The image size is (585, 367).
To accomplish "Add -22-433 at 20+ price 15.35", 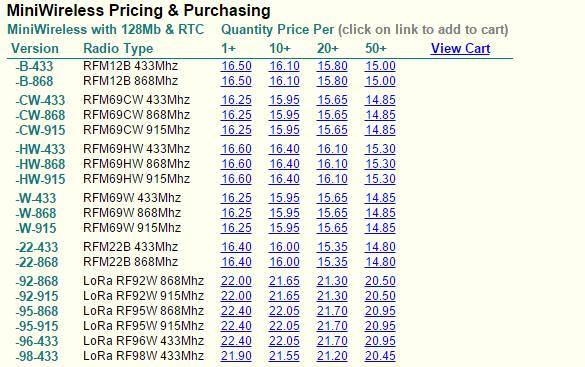I will click(332, 247).
